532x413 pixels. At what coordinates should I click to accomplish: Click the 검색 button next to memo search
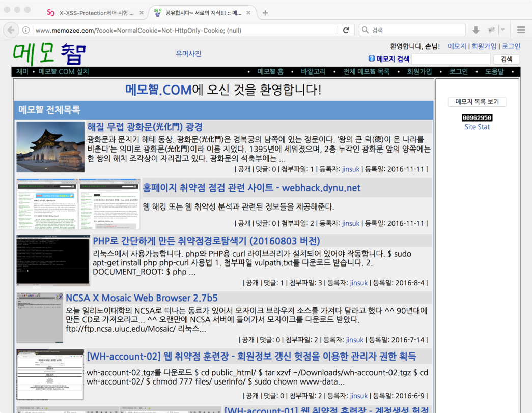(x=507, y=59)
